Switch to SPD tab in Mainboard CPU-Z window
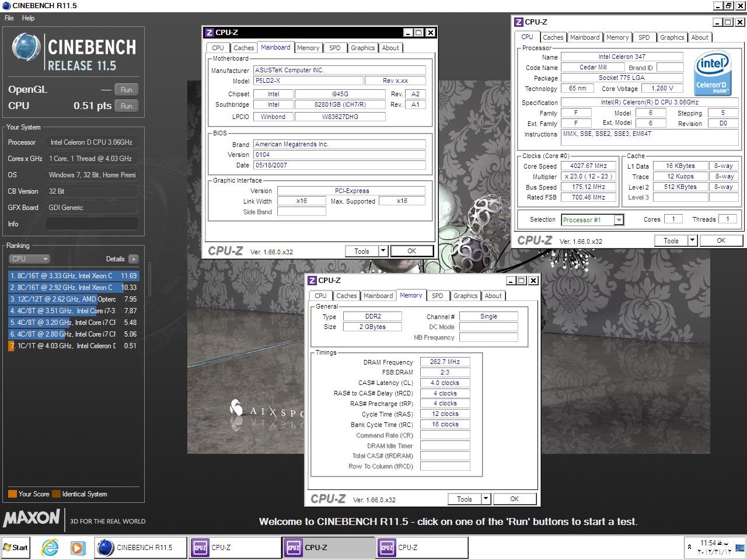The width and height of the screenshot is (747, 560). [x=335, y=48]
